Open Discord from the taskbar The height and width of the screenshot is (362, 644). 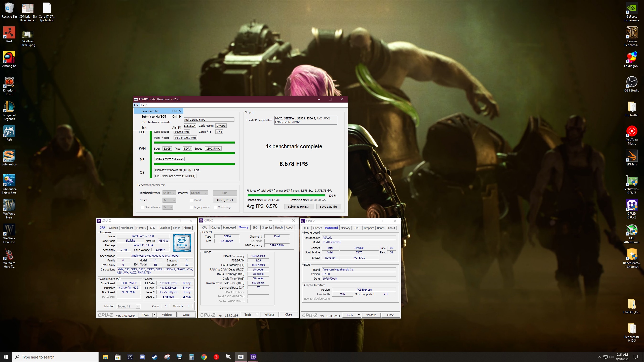click(142, 357)
